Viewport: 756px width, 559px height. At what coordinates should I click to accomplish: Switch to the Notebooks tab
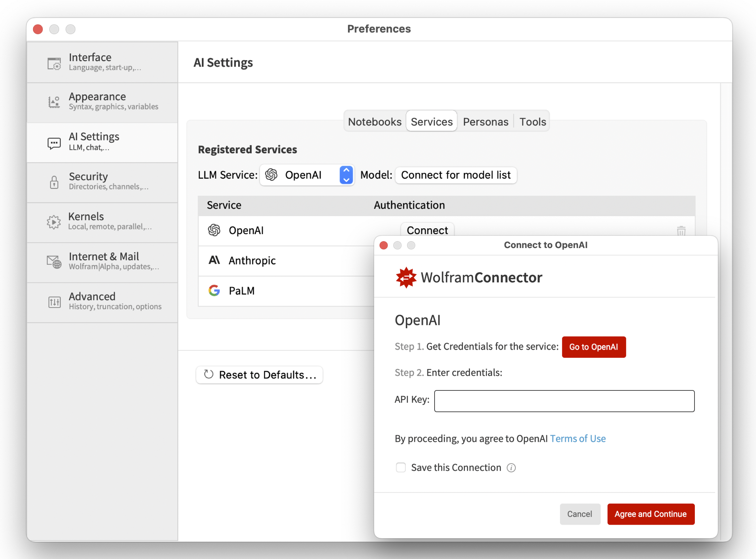tap(375, 122)
